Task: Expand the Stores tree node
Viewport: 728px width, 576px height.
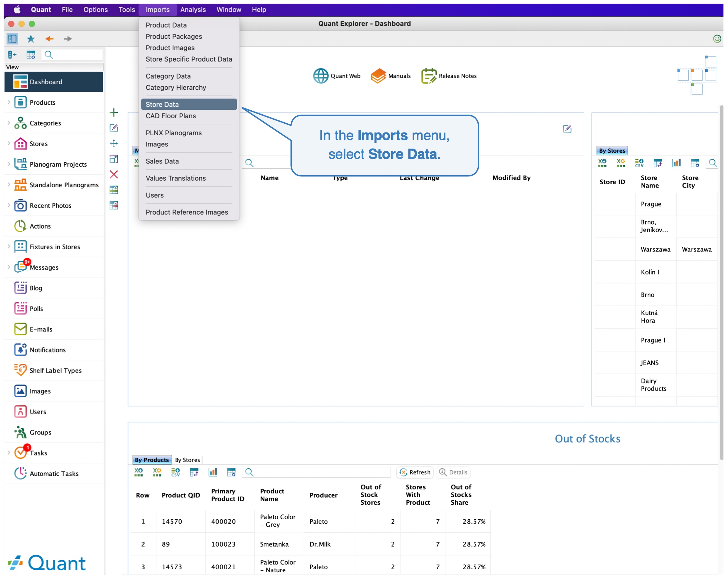Action: pyautogui.click(x=9, y=143)
